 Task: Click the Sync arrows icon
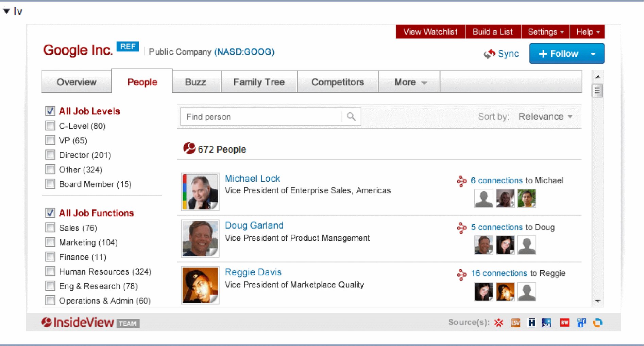tap(489, 54)
